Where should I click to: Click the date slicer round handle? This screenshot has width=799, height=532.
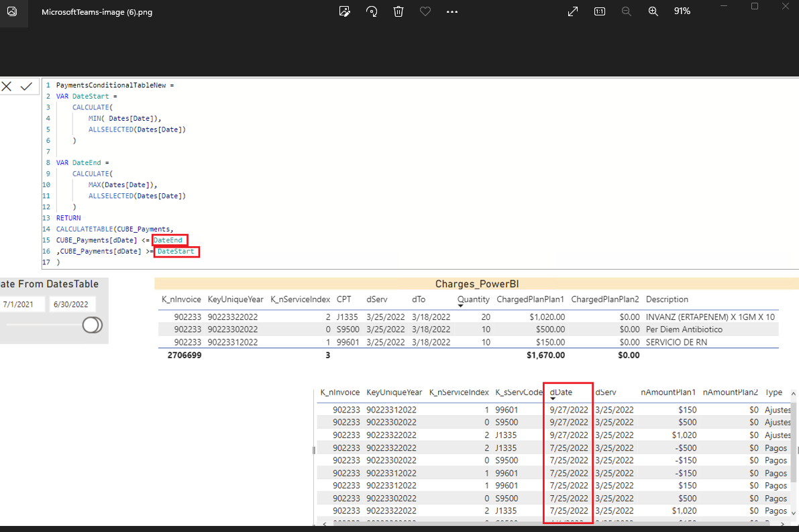tap(92, 325)
